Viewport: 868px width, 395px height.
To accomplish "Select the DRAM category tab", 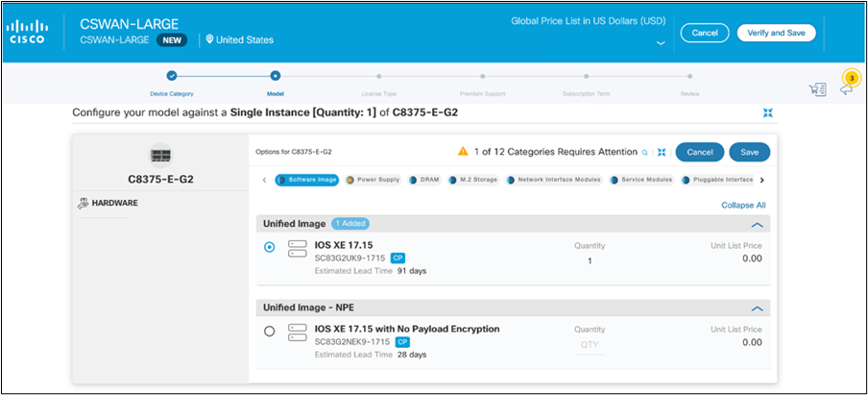I will click(x=424, y=180).
